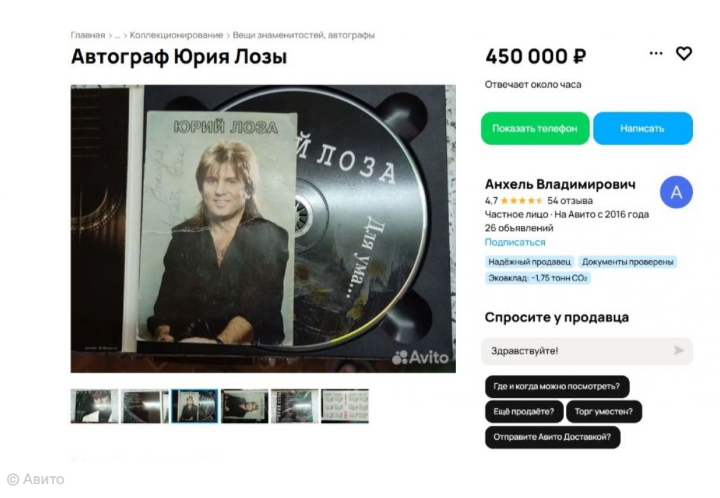Choose Отправите Авито Доставкой? suggestion
This screenshot has width=720, height=498.
pos(552,437)
